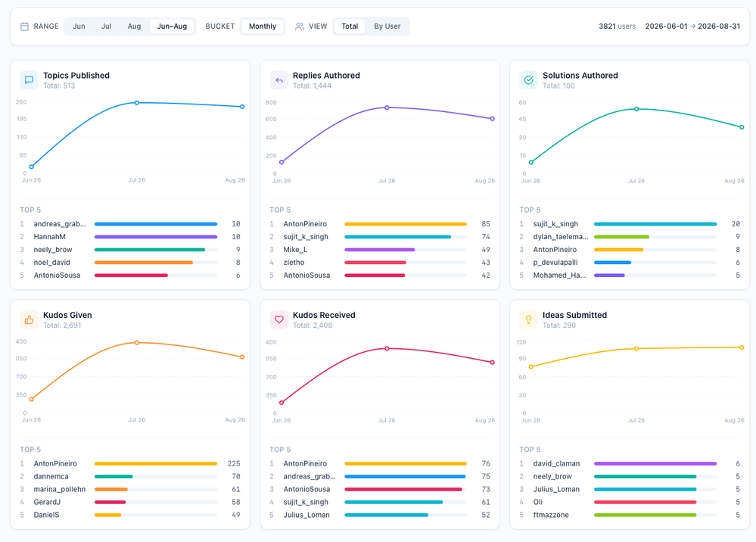The height and width of the screenshot is (542, 756).
Task: Select the Jun–Aug range option
Action: click(172, 26)
